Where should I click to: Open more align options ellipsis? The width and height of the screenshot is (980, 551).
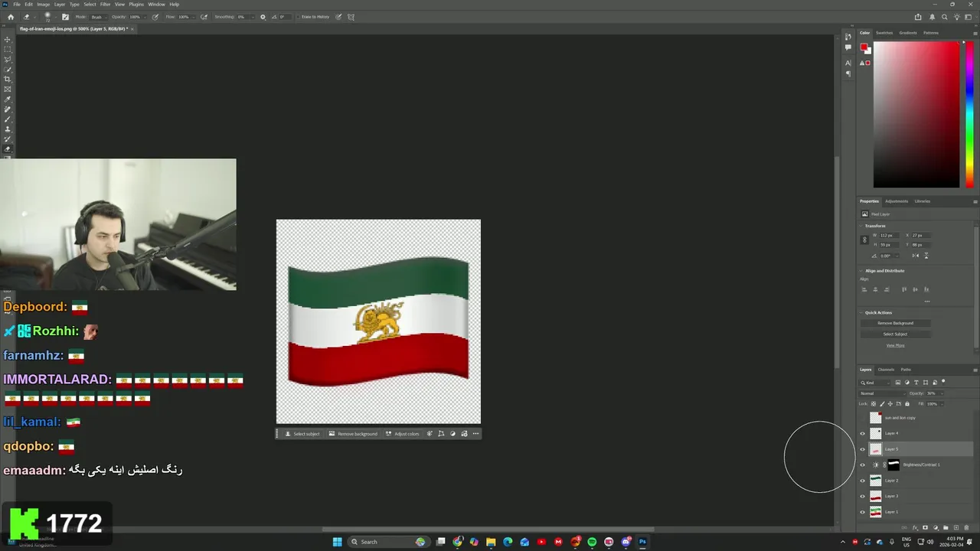[927, 302]
